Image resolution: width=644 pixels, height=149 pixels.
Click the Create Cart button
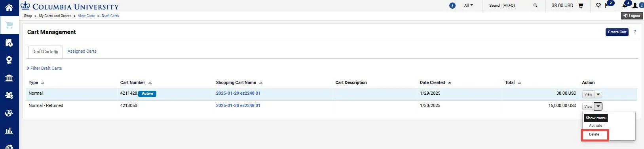pos(617,32)
